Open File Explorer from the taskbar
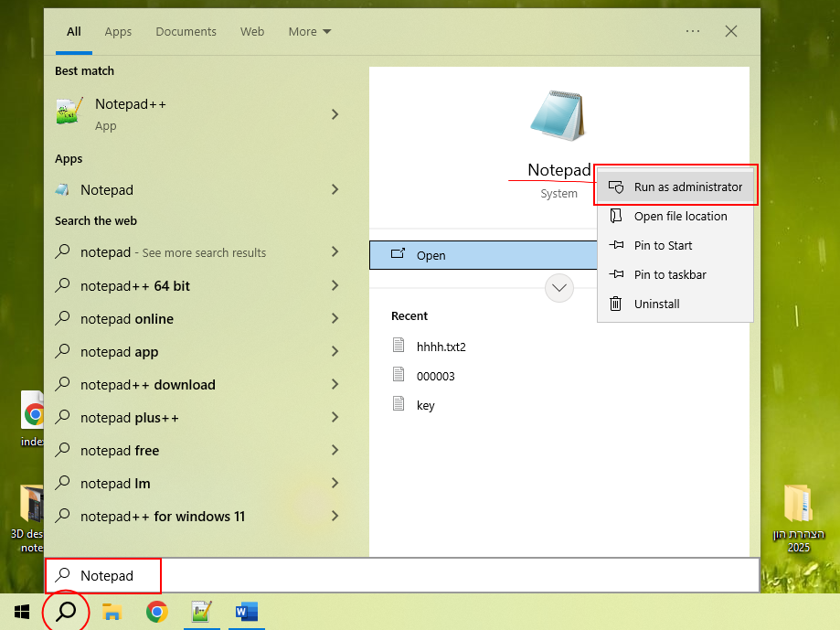The image size is (840, 630). click(112, 612)
